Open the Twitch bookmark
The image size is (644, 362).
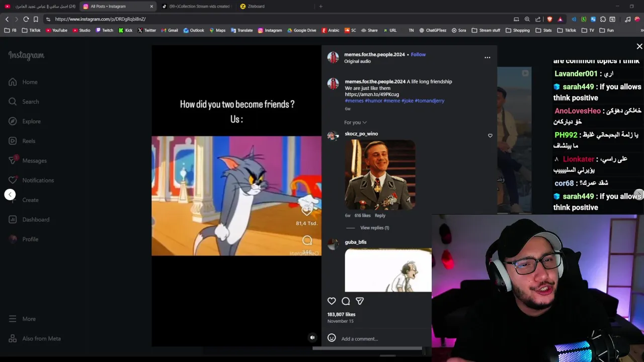coord(104,30)
